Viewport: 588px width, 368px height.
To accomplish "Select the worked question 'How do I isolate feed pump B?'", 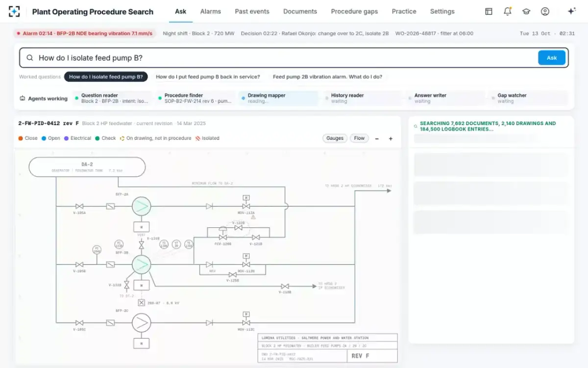I will point(106,77).
